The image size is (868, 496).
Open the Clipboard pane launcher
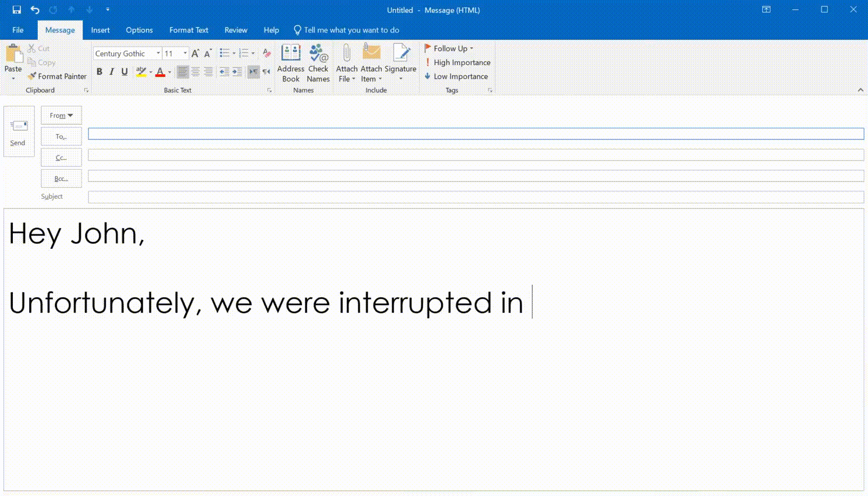(x=86, y=90)
